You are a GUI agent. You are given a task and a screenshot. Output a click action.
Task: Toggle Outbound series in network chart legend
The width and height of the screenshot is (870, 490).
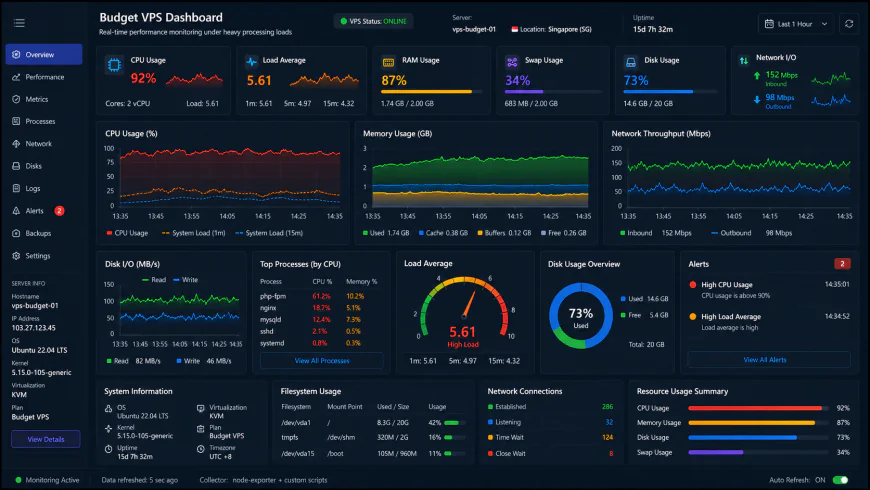pyautogui.click(x=751, y=233)
